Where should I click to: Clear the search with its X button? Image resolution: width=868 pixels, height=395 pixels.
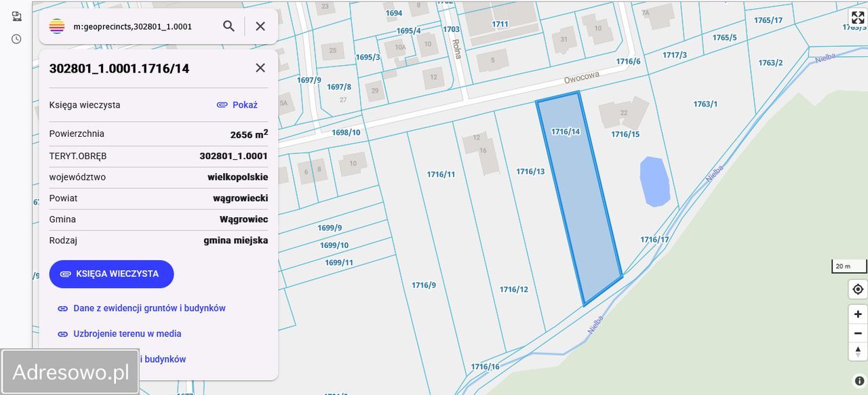tap(260, 26)
